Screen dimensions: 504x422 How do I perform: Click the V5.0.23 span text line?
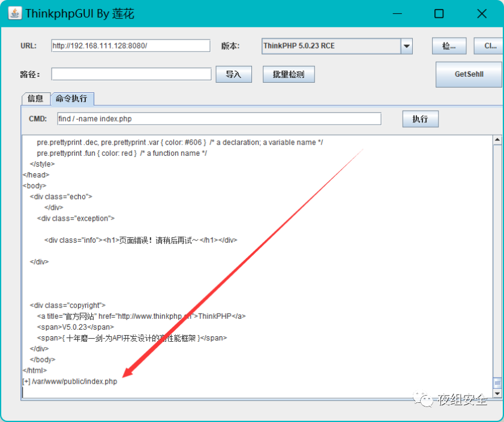point(76,327)
